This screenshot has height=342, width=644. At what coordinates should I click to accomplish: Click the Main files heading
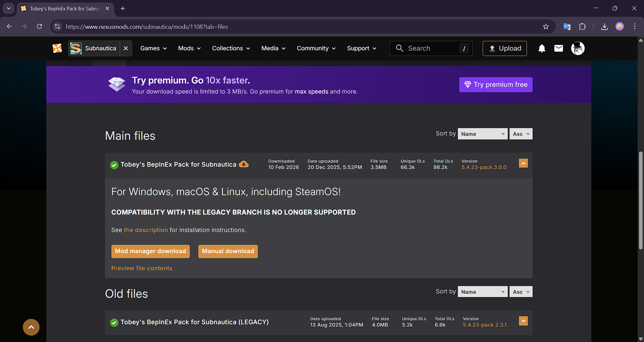point(130,136)
